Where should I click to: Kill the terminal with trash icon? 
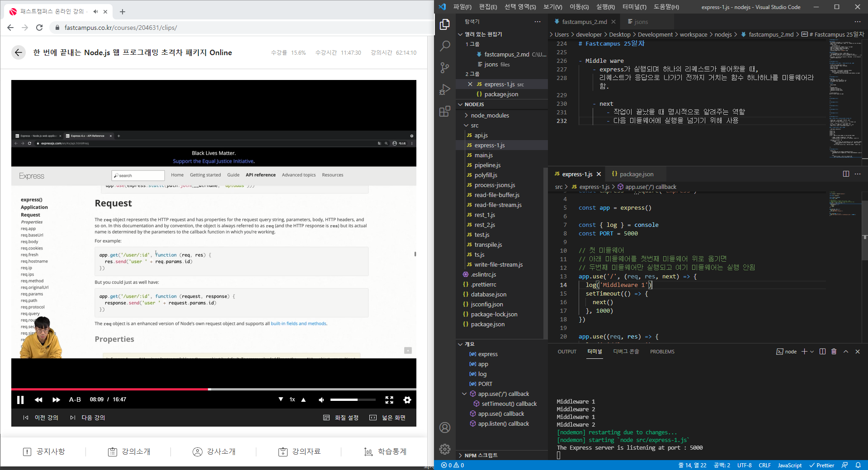tap(834, 352)
